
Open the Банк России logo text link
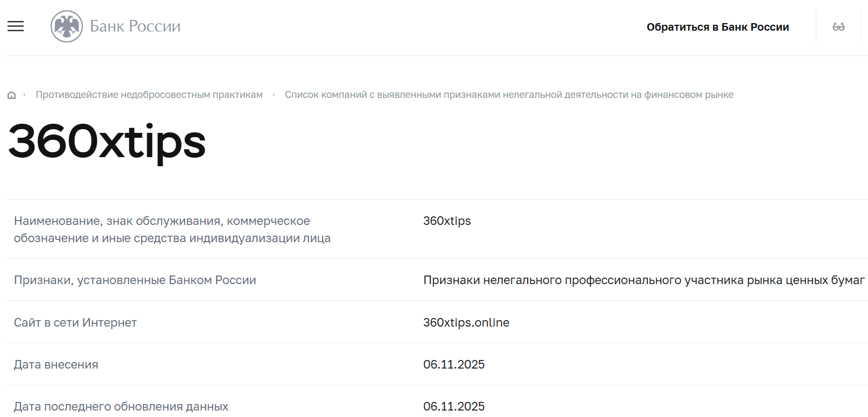135,26
